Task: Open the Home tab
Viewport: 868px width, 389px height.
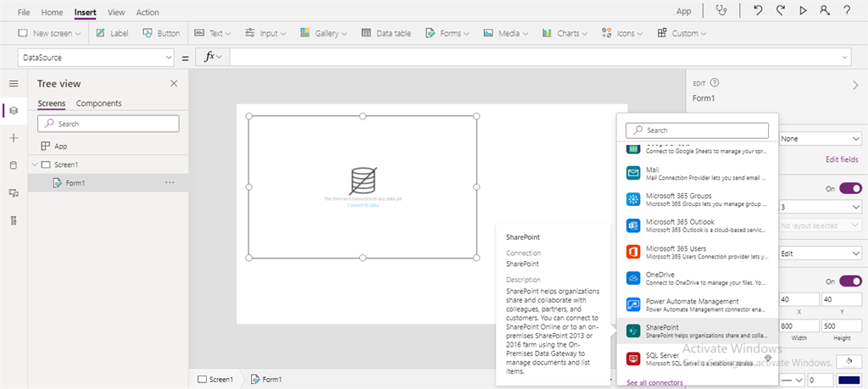Action: click(52, 12)
